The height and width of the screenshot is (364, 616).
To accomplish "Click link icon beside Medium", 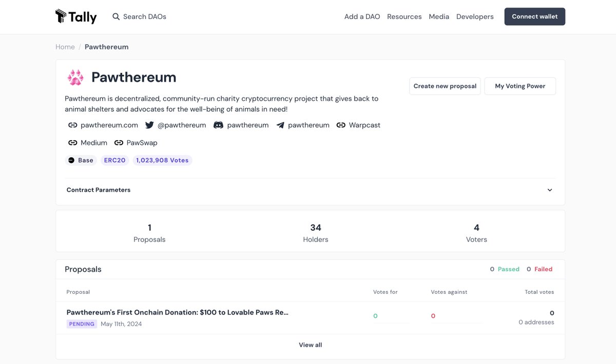I will point(73,143).
